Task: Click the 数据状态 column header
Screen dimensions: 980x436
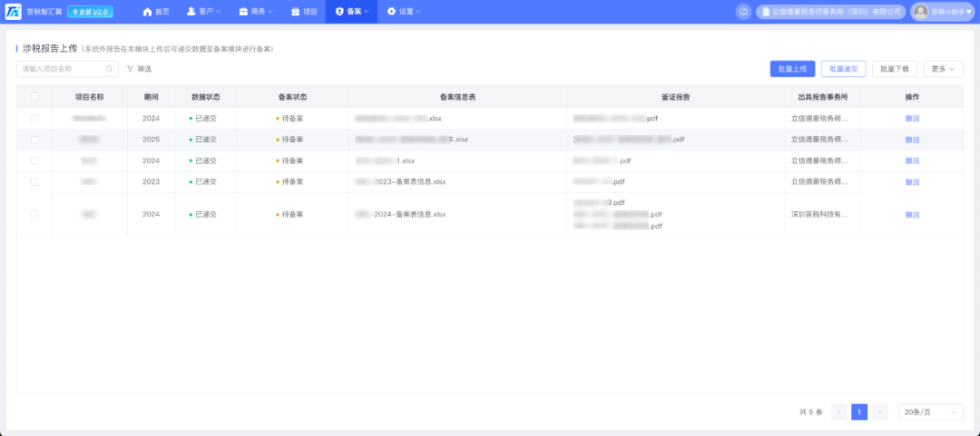Action: click(x=206, y=97)
